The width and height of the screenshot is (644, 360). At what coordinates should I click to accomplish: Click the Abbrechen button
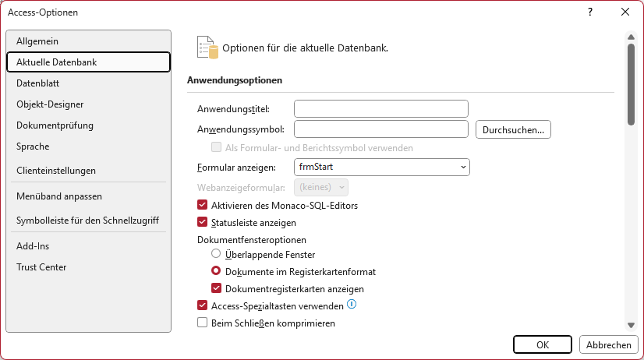[x=609, y=344]
